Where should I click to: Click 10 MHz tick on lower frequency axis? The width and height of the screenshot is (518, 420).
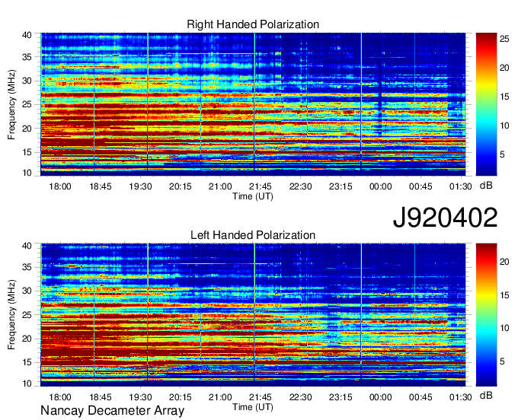pyautogui.click(x=27, y=383)
